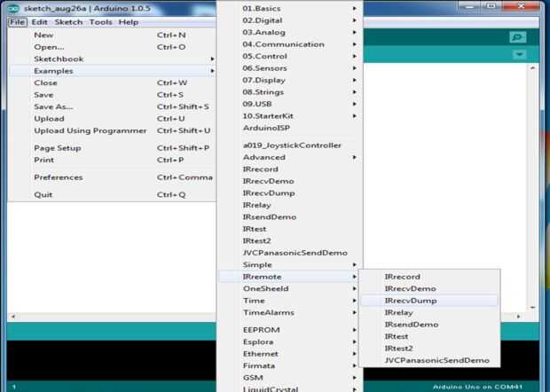Open a019_JoystickController example
Image resolution: width=550 pixels, height=392 pixels.
tap(290, 145)
